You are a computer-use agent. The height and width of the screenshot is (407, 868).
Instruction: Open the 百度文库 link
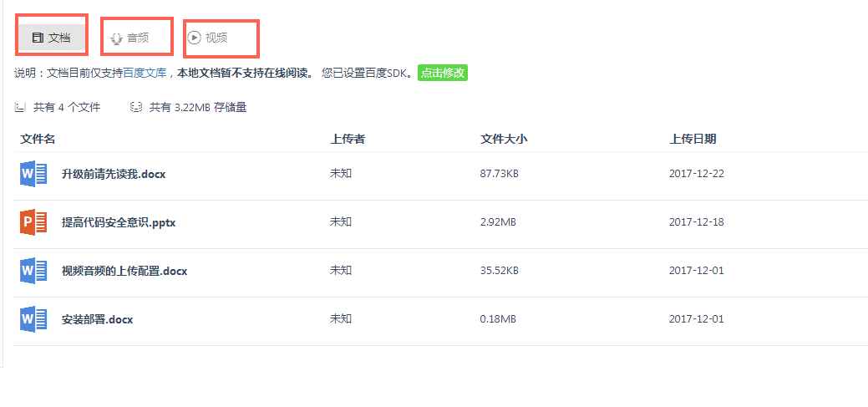coord(145,73)
